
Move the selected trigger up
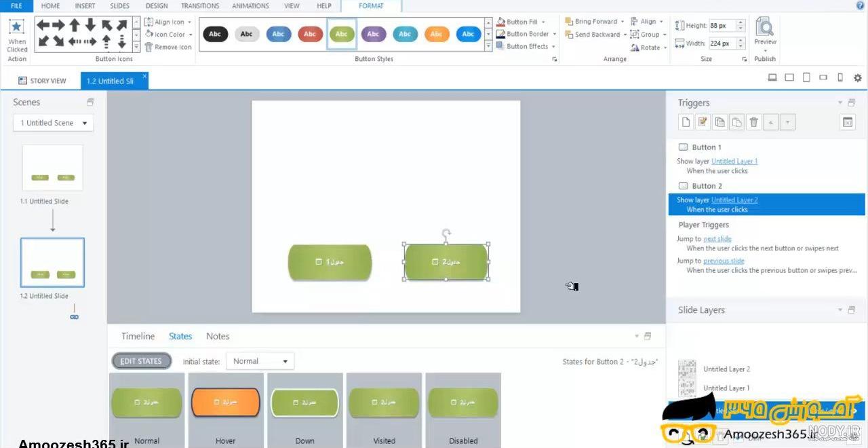[771, 122]
